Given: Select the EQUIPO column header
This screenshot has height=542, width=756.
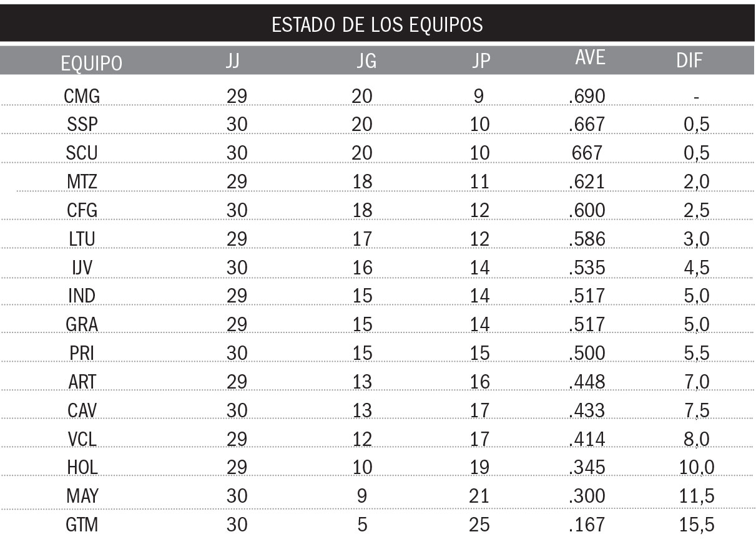Looking at the screenshot, I should pos(92,63).
